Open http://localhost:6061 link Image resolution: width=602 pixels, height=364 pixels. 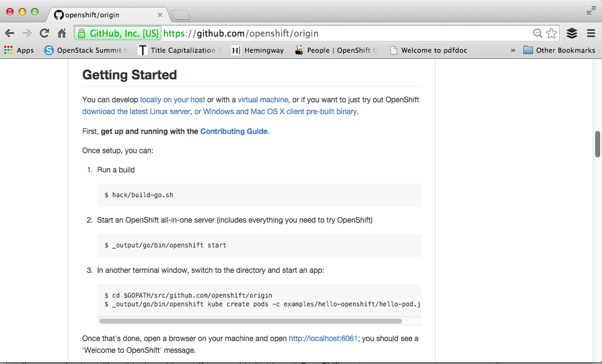[x=323, y=339]
